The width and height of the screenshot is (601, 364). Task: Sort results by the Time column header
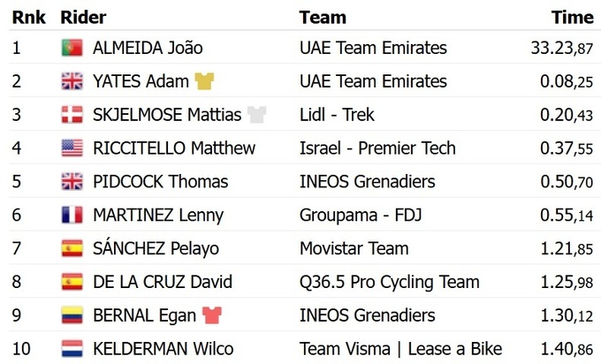pos(572,17)
